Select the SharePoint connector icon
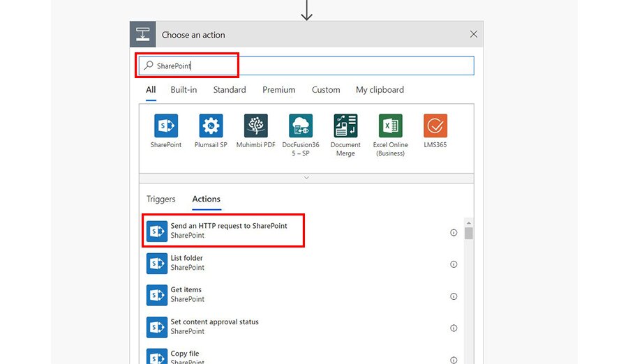Screen dimensions: 628x364 166,126
